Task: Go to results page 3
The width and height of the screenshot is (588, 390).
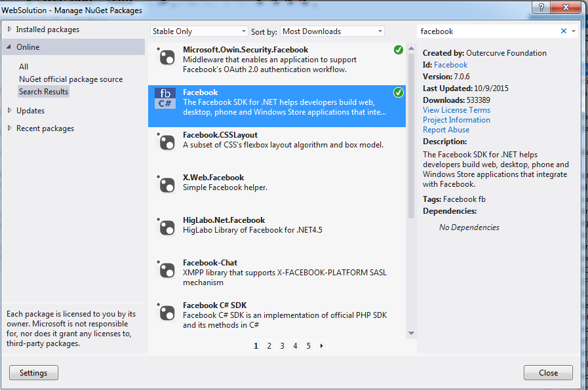Action: [x=282, y=345]
